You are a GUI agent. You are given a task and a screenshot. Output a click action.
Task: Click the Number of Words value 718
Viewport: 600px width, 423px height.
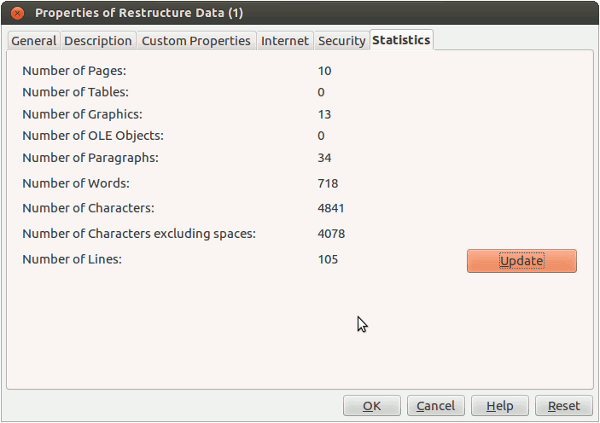click(328, 183)
